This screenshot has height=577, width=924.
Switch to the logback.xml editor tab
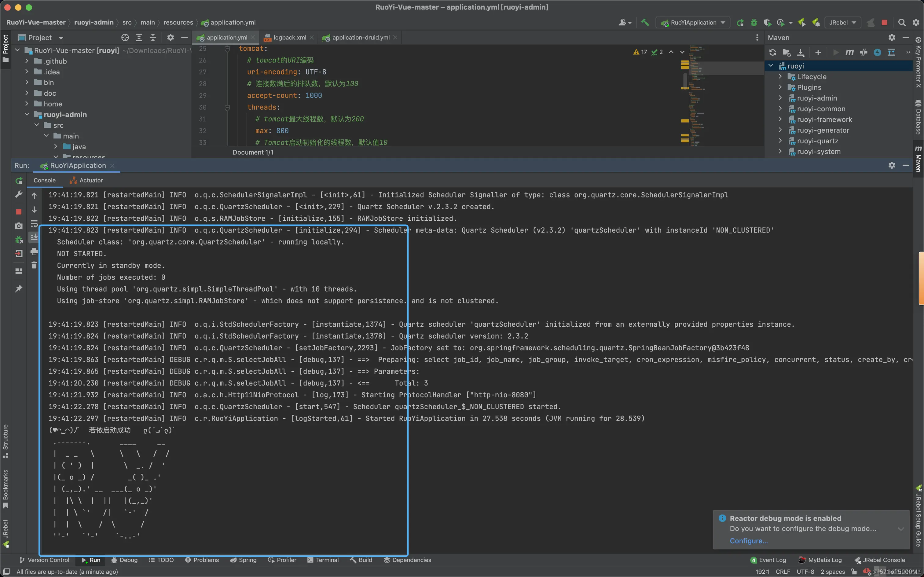pyautogui.click(x=289, y=37)
